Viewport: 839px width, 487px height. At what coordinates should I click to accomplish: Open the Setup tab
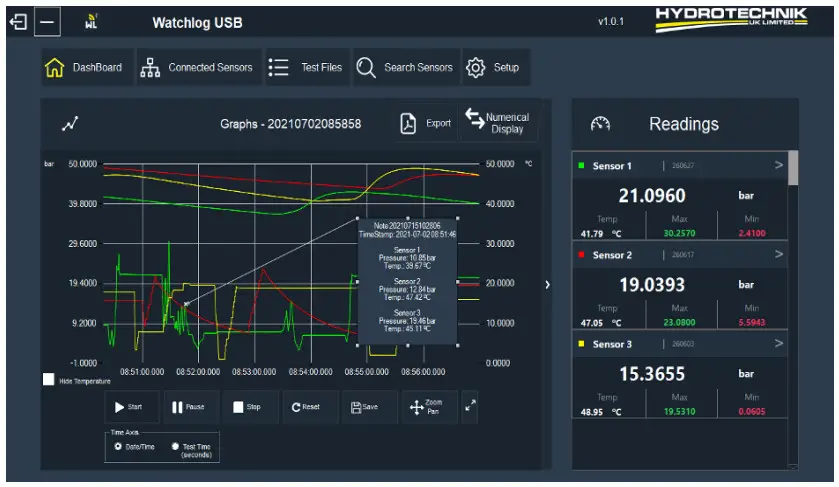pyautogui.click(x=495, y=67)
